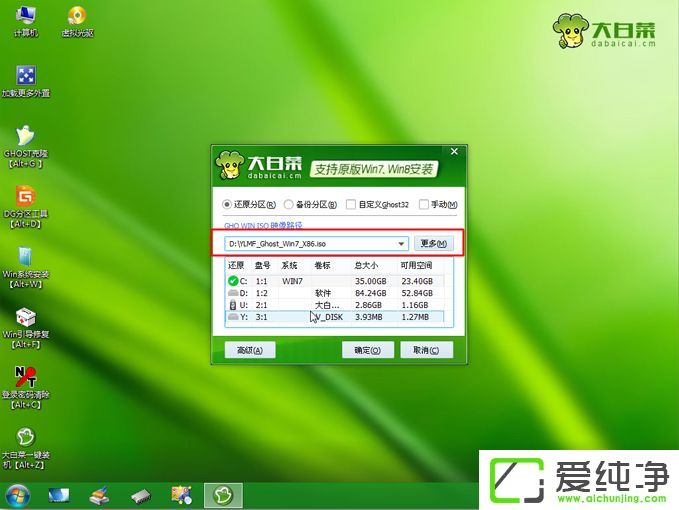This screenshot has height=510, width=679.
Task: Click the 高级(A) button
Action: 250,350
